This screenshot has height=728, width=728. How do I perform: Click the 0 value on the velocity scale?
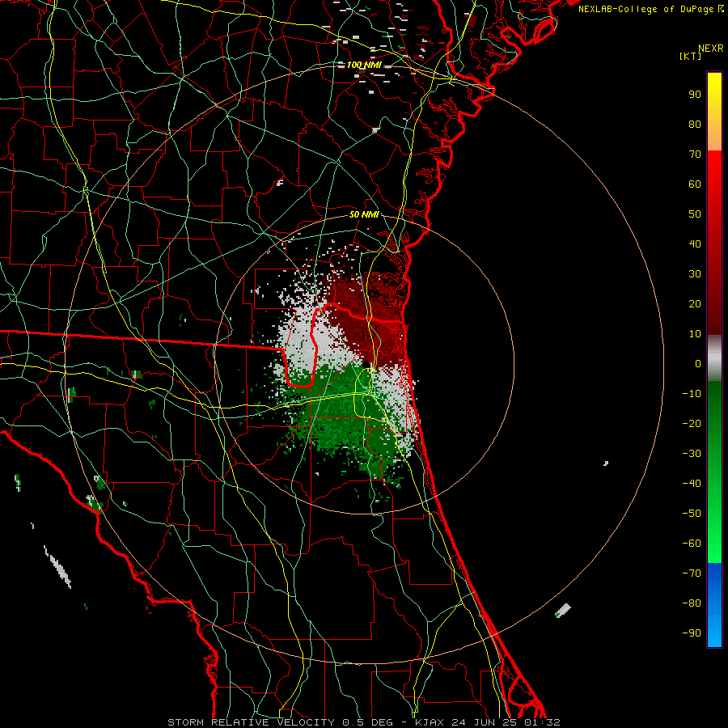point(698,363)
